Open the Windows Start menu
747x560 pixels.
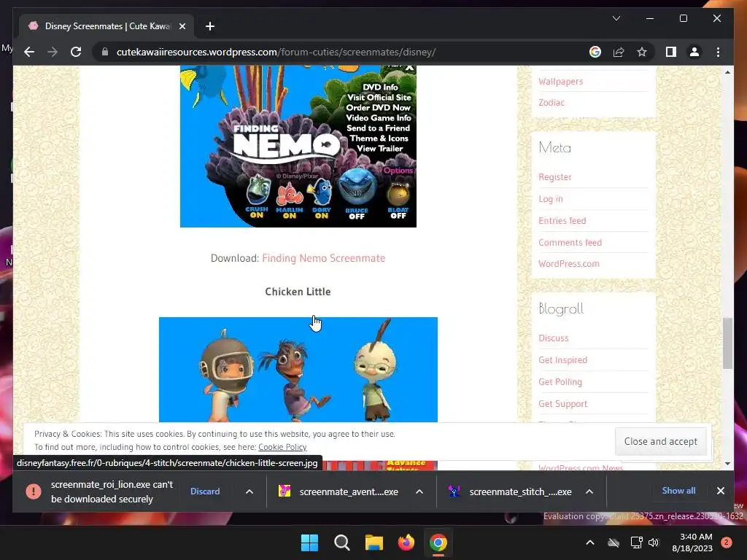tap(309, 542)
